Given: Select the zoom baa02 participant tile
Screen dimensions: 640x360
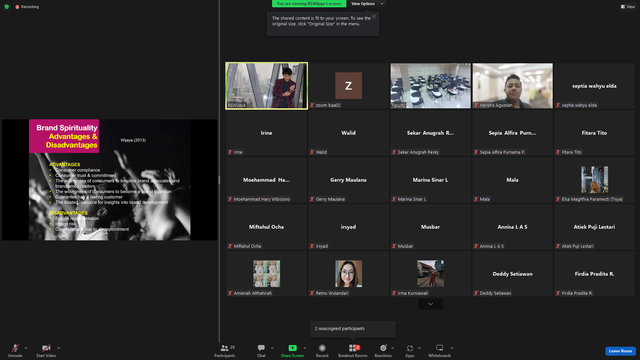Looking at the screenshot, I should 348,86.
